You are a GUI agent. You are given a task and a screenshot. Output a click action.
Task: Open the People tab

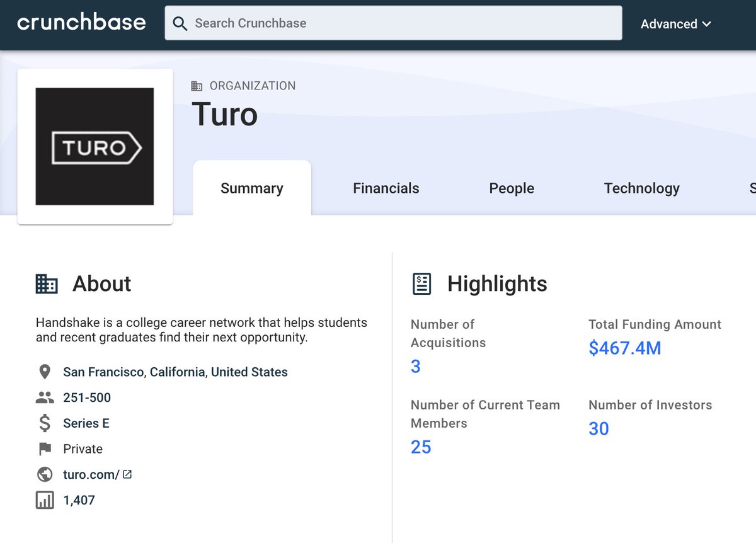[512, 188]
